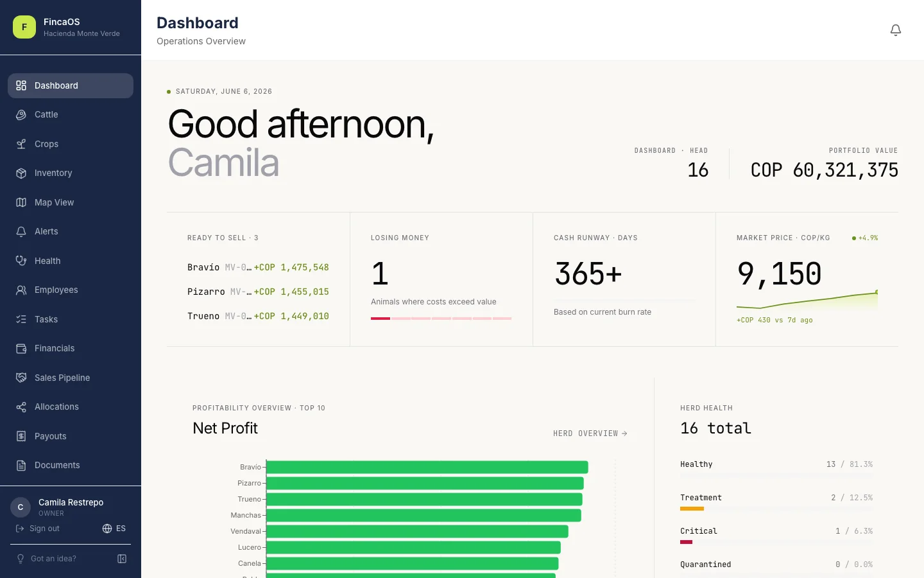The height and width of the screenshot is (578, 924).
Task: Click the Dashboard grid icon in sidebar
Action: (x=21, y=85)
